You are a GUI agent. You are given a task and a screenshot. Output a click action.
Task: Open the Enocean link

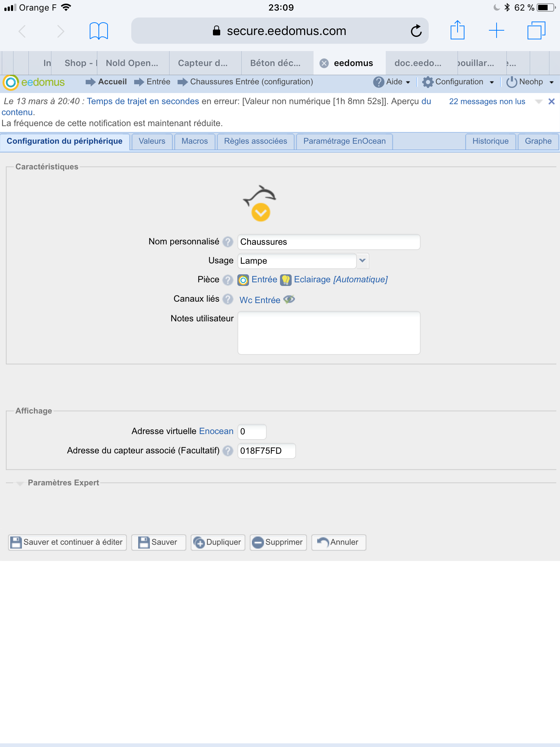click(216, 431)
